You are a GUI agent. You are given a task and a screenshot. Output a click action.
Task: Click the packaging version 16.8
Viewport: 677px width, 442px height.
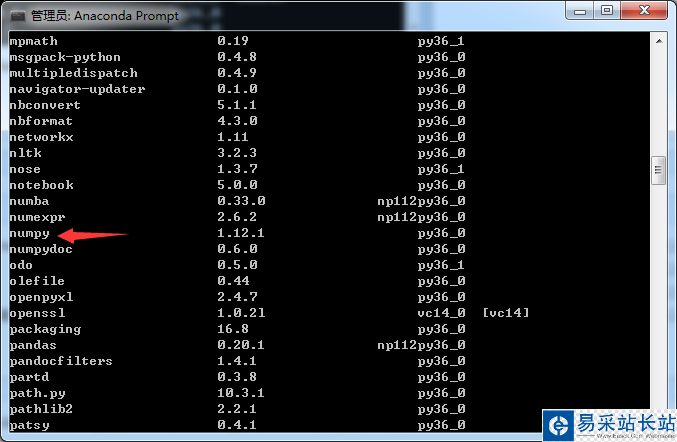coord(233,329)
